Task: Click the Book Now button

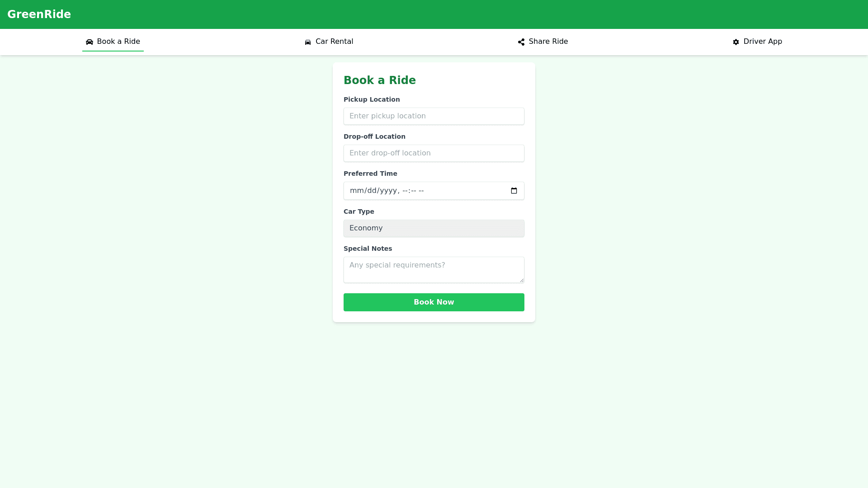Action: click(434, 302)
